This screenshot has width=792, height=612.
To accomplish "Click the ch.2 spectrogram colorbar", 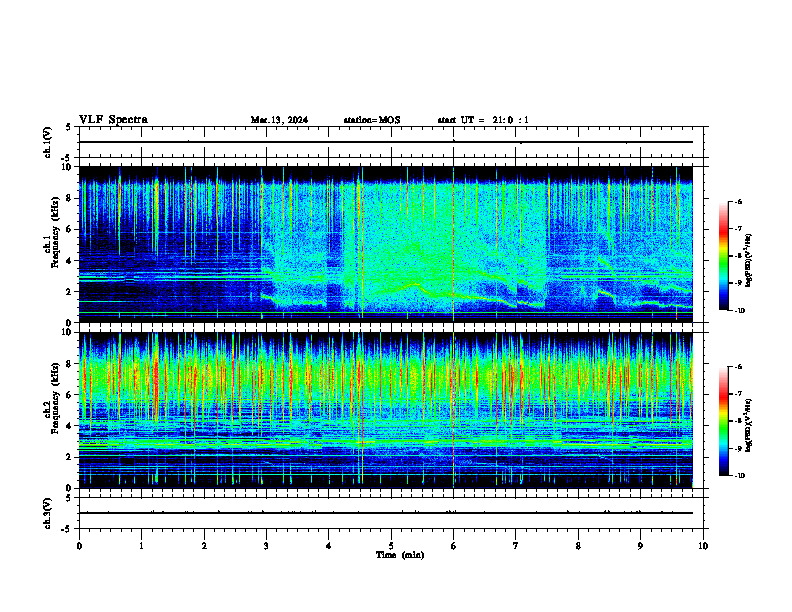I will [723, 421].
